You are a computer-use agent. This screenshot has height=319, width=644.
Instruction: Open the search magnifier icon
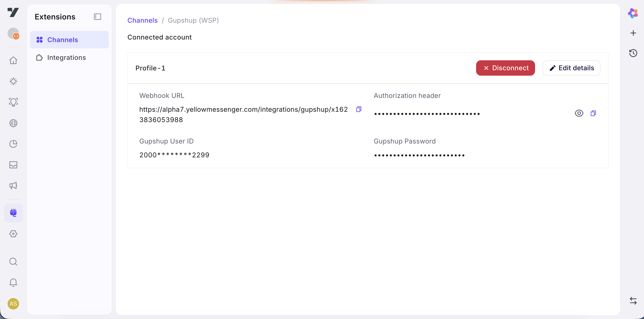tap(13, 262)
